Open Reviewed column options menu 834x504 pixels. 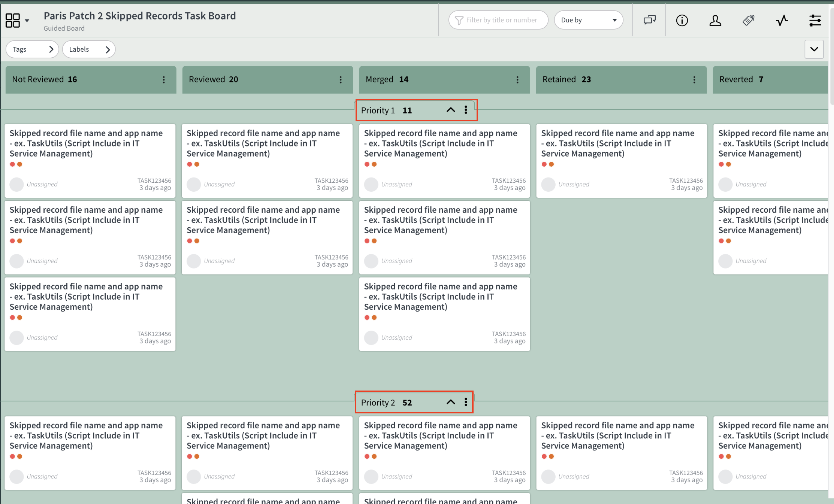click(x=341, y=79)
